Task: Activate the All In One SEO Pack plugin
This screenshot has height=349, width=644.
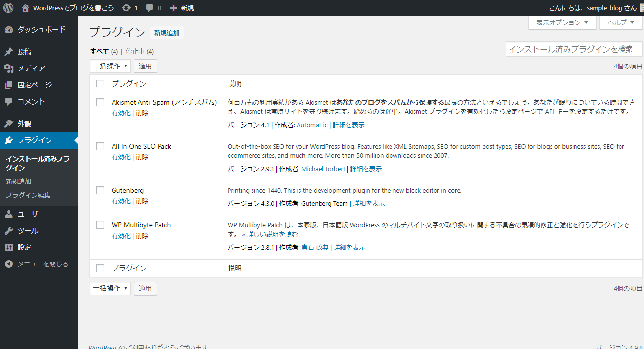Action: [x=121, y=157]
